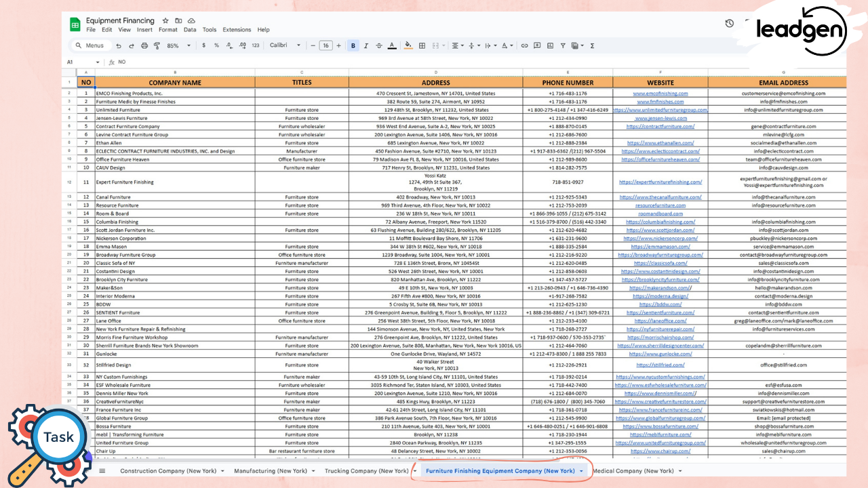Open the https://bddw.com/ website link
868x488 pixels.
pyautogui.click(x=660, y=304)
